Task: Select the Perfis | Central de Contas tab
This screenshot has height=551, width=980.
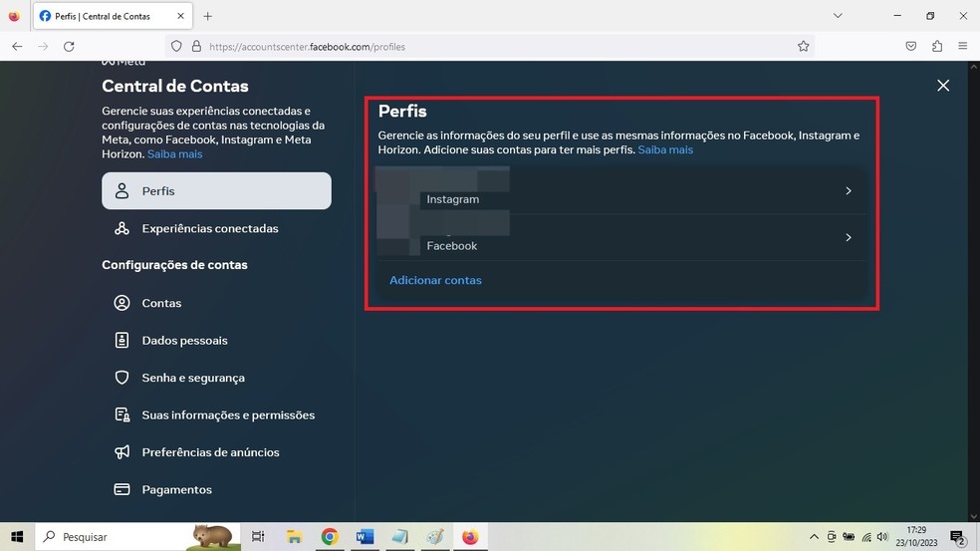Action: point(113,16)
